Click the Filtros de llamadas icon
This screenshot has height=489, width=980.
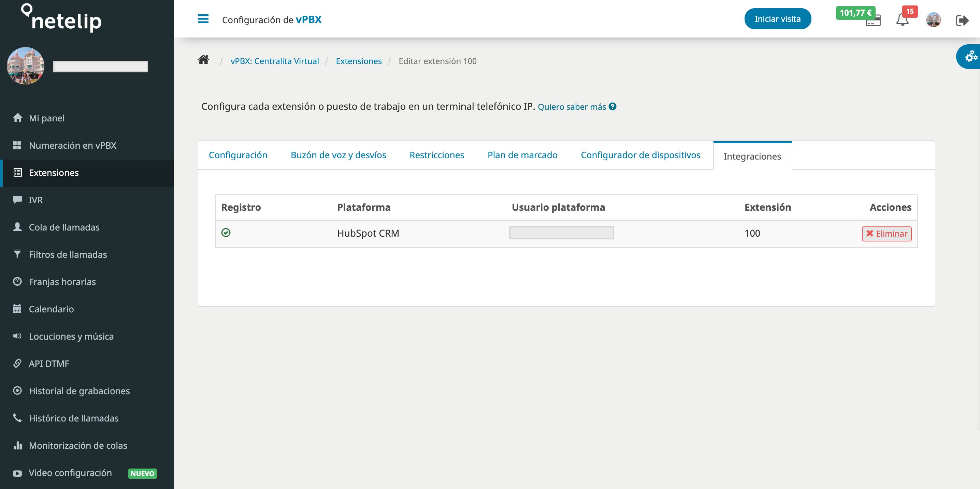tap(17, 254)
